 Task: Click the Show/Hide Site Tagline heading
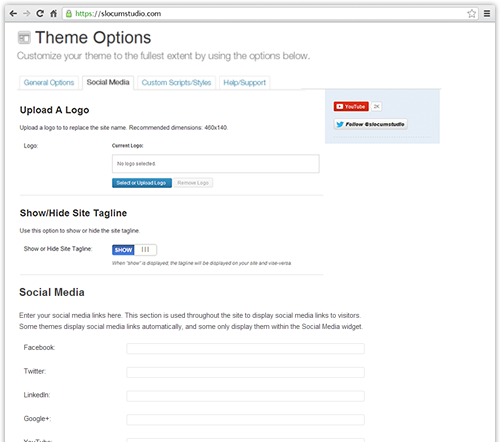(73, 213)
